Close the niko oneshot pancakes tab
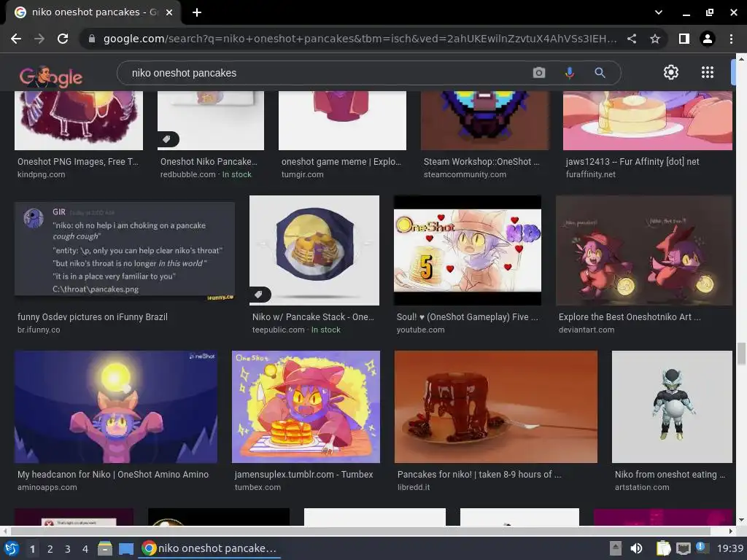The width and height of the screenshot is (747, 560). click(169, 12)
